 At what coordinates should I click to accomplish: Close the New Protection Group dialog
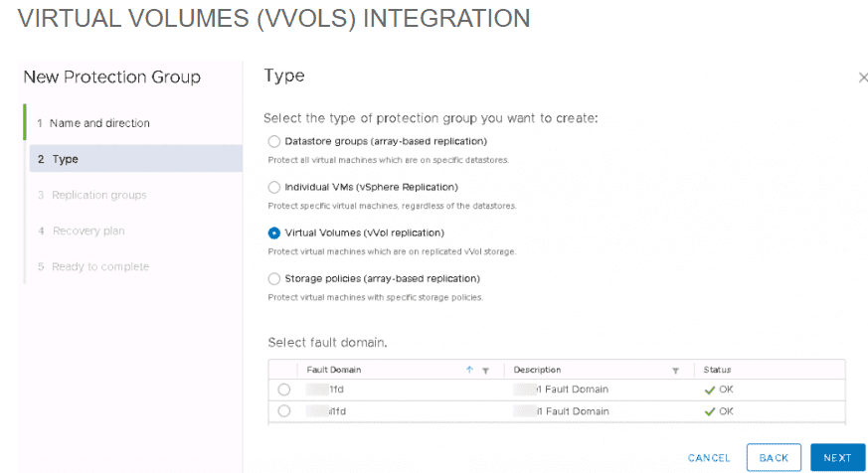click(862, 78)
